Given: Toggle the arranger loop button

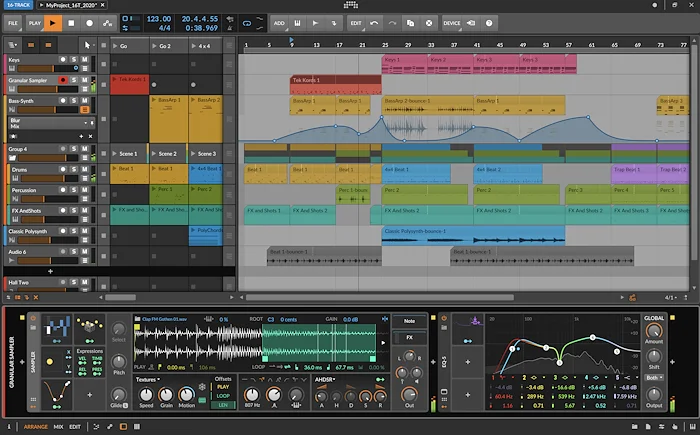Looking at the screenshot, I should [246, 23].
